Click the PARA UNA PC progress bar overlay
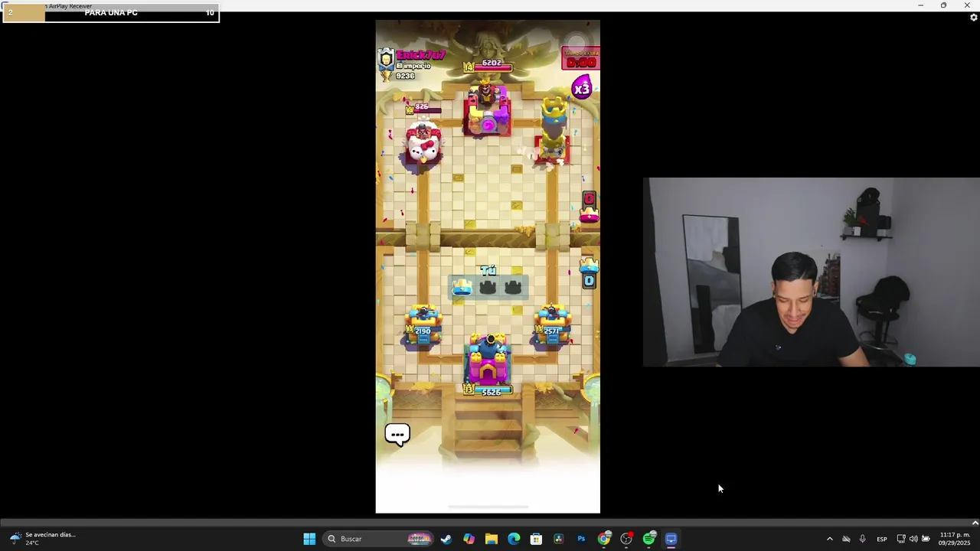 pos(111,13)
